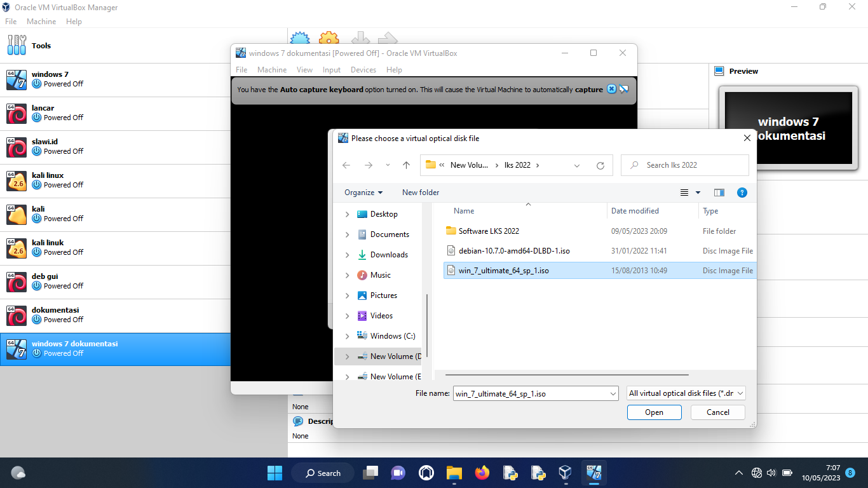Select the slawi.id VM icon

17,147
